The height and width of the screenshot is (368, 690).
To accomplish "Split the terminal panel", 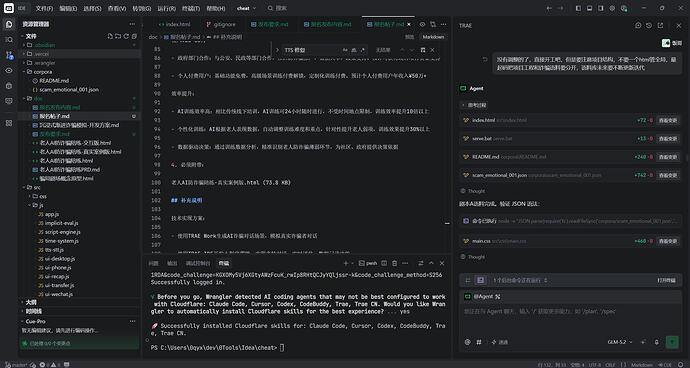I will coord(385,263).
